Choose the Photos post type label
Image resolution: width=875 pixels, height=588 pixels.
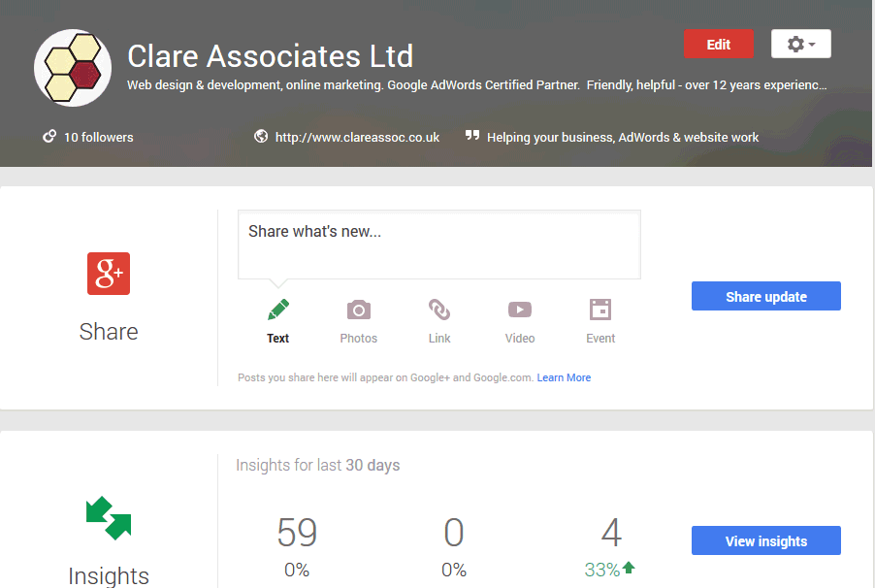click(359, 339)
